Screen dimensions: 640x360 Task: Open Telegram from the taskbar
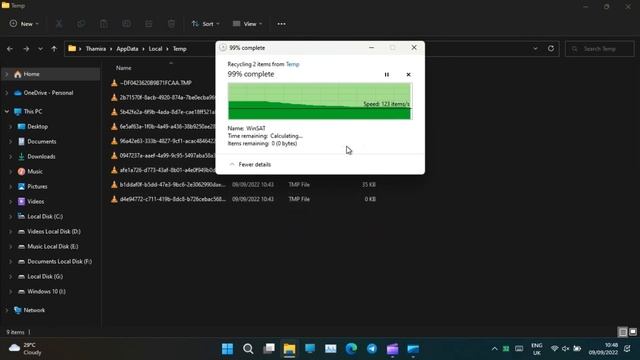[x=372, y=349]
